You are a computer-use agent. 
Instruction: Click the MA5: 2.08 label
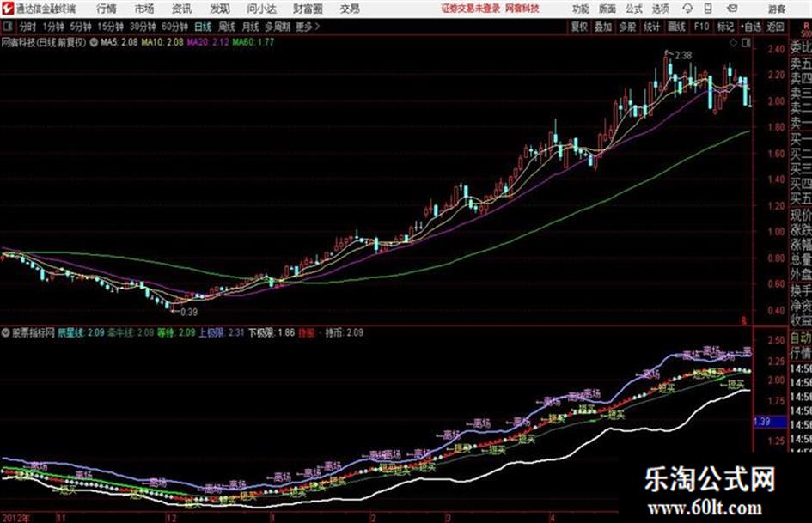[x=119, y=42]
